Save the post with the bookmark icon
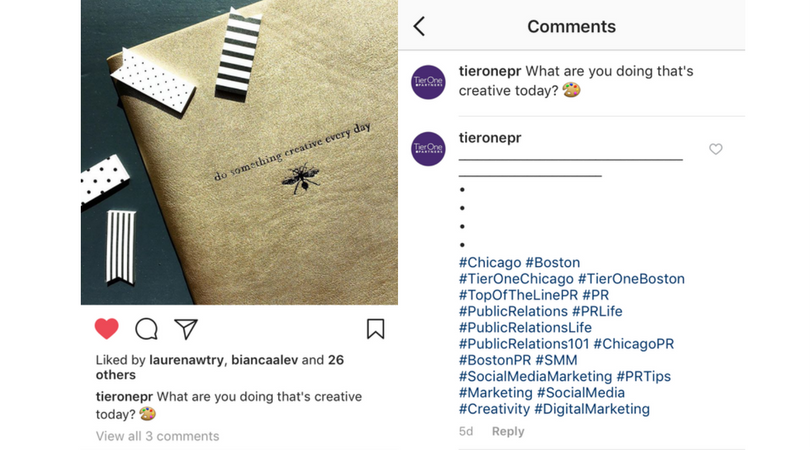The height and width of the screenshot is (450, 810). point(375,329)
